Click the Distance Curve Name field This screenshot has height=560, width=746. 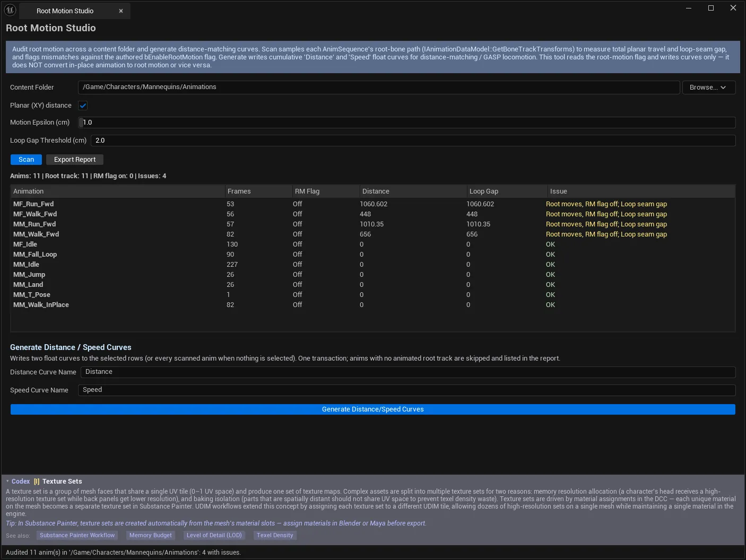coord(408,372)
